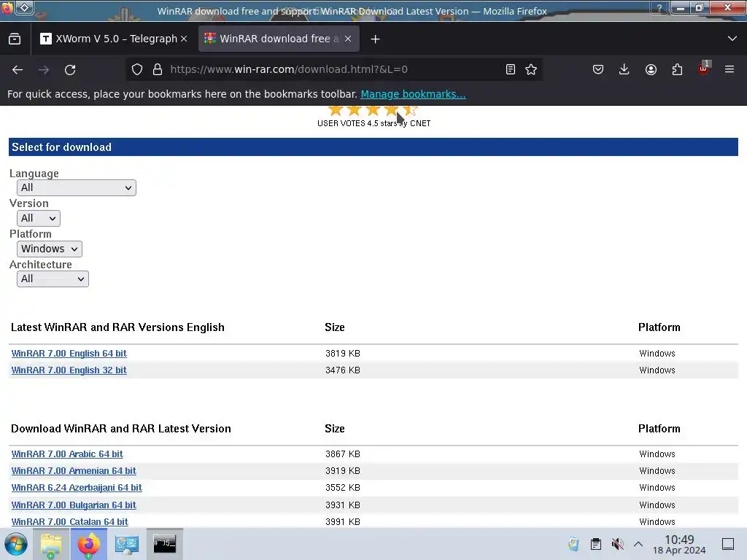The image size is (747, 560).
Task: Switch to the XWorm V 5.0 Telegraph tab
Action: click(x=115, y=39)
